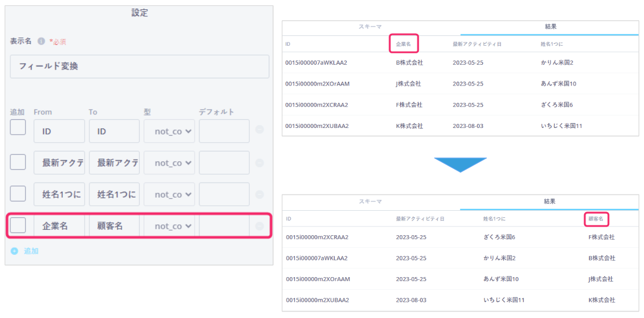The height and width of the screenshot is (318, 644).
Task: Switch to 結果 tab in the upper table
Action: click(550, 27)
